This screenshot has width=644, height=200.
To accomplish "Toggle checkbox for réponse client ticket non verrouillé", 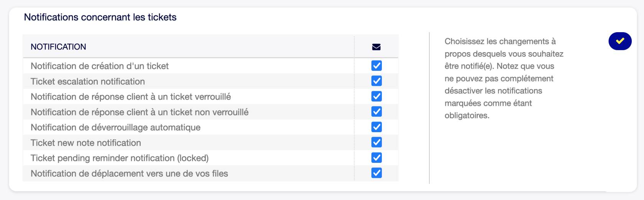I will [x=376, y=112].
